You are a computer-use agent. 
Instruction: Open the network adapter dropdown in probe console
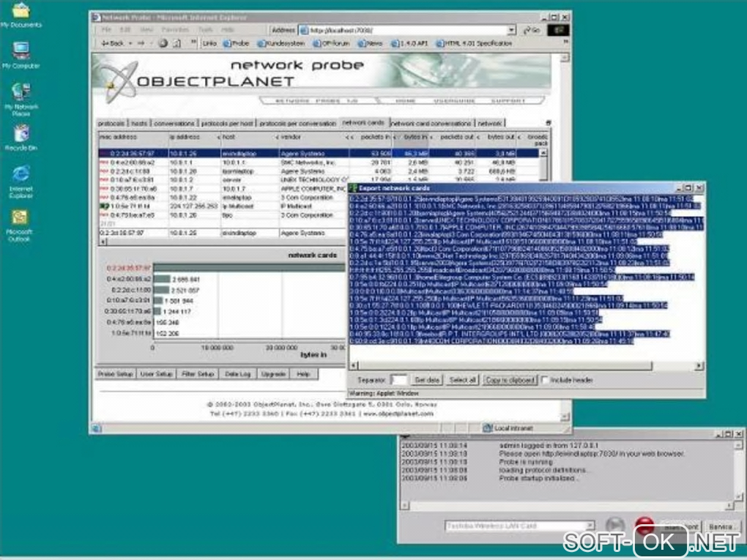pos(590,526)
